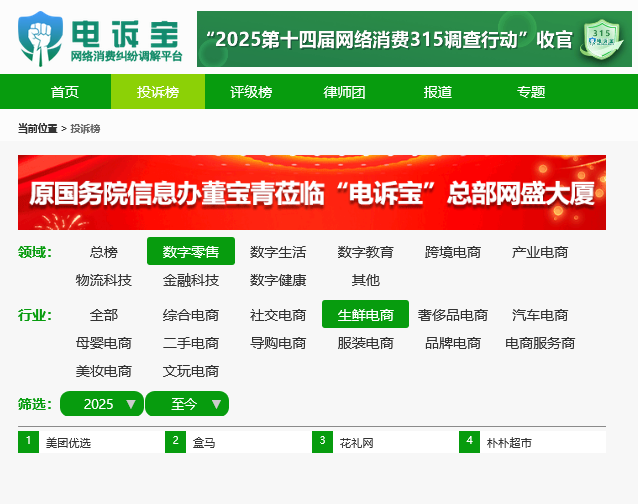
Task: Select 物流科技 in the 领域 filter
Action: pyautogui.click(x=103, y=280)
